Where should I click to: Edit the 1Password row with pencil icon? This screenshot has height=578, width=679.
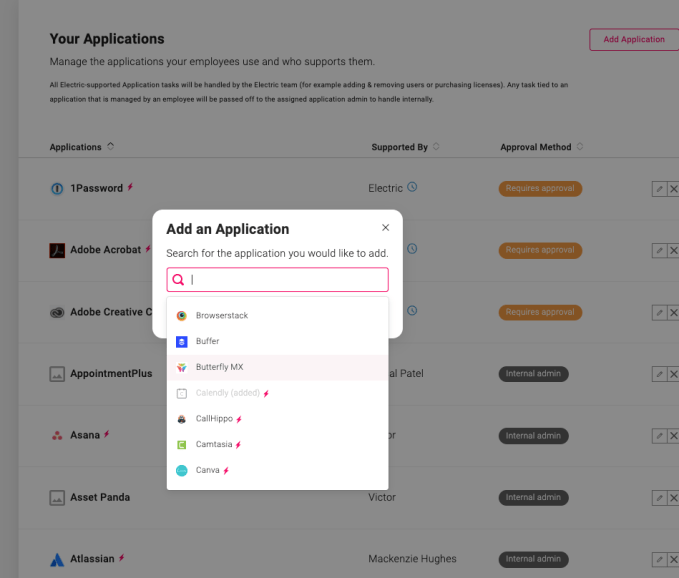[x=658, y=189]
